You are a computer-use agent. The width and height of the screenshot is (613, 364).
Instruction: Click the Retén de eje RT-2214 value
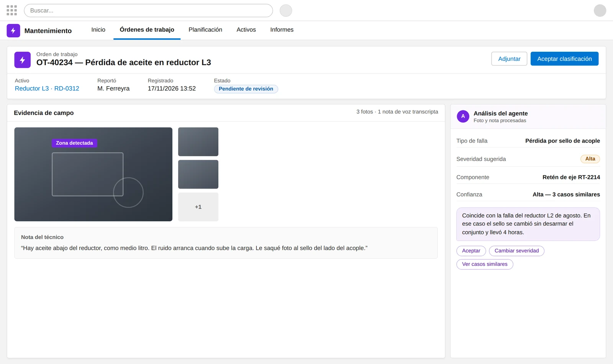pyautogui.click(x=571, y=177)
